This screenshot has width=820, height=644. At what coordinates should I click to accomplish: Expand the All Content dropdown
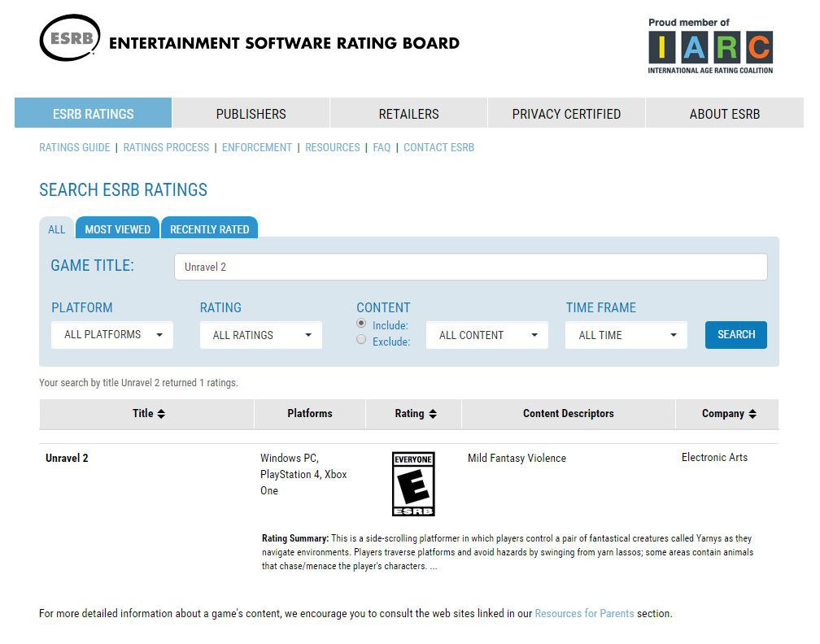(x=486, y=335)
